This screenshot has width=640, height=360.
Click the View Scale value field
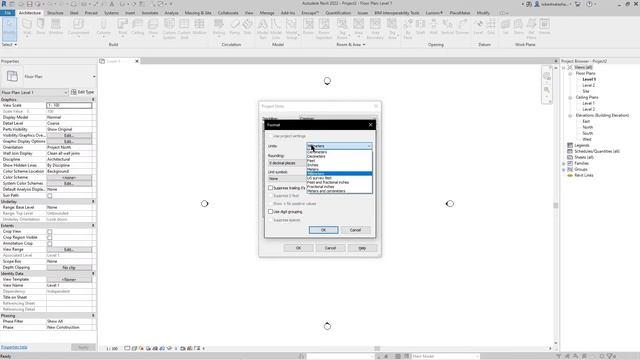click(69, 105)
